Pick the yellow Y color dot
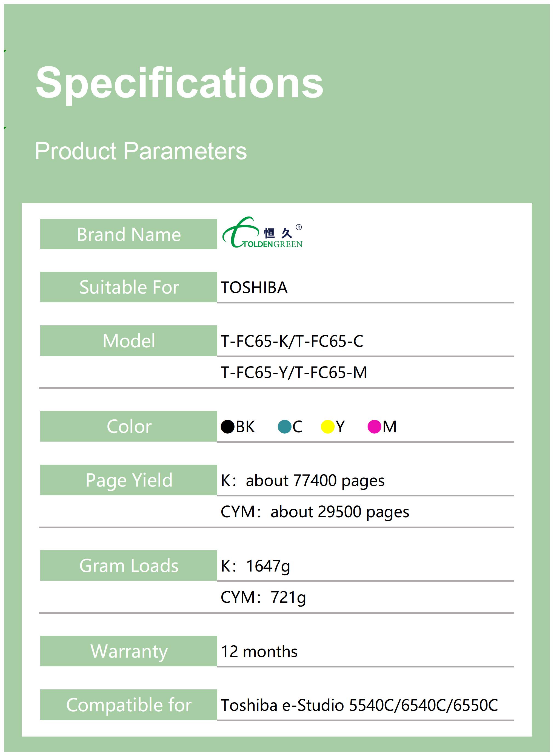 (327, 427)
